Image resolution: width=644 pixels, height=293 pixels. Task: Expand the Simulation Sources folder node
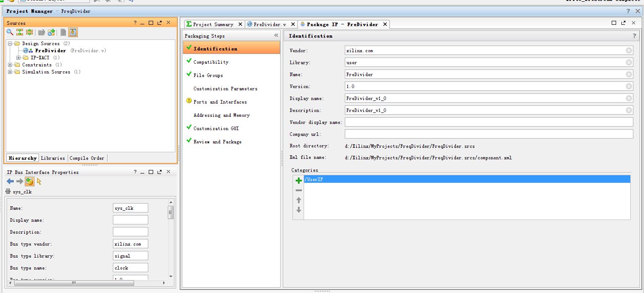coord(10,72)
